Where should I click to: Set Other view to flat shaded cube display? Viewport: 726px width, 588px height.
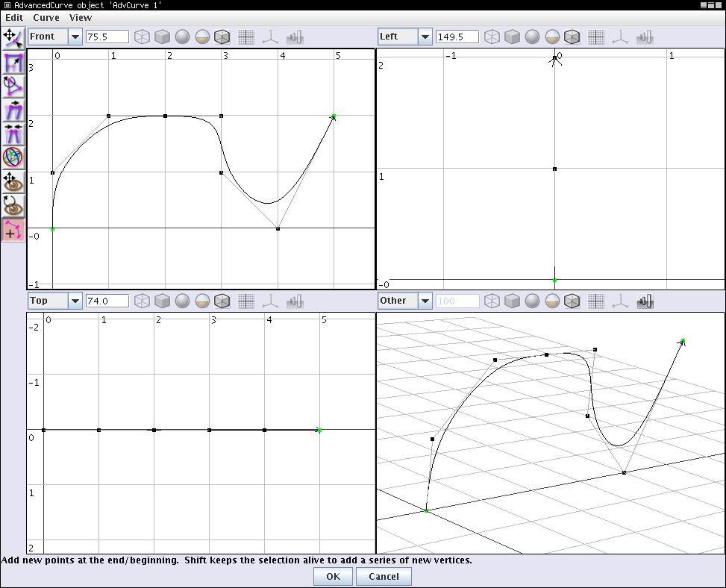click(512, 301)
